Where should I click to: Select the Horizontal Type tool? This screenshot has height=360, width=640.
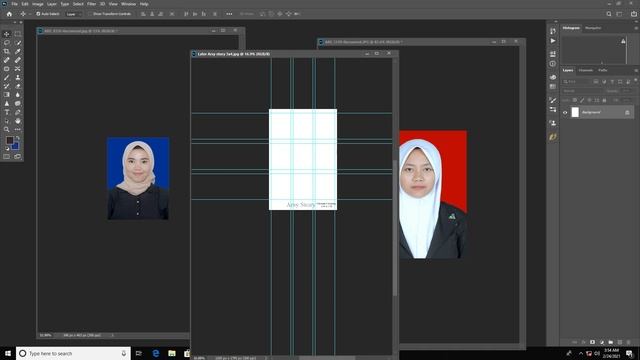tap(7, 112)
